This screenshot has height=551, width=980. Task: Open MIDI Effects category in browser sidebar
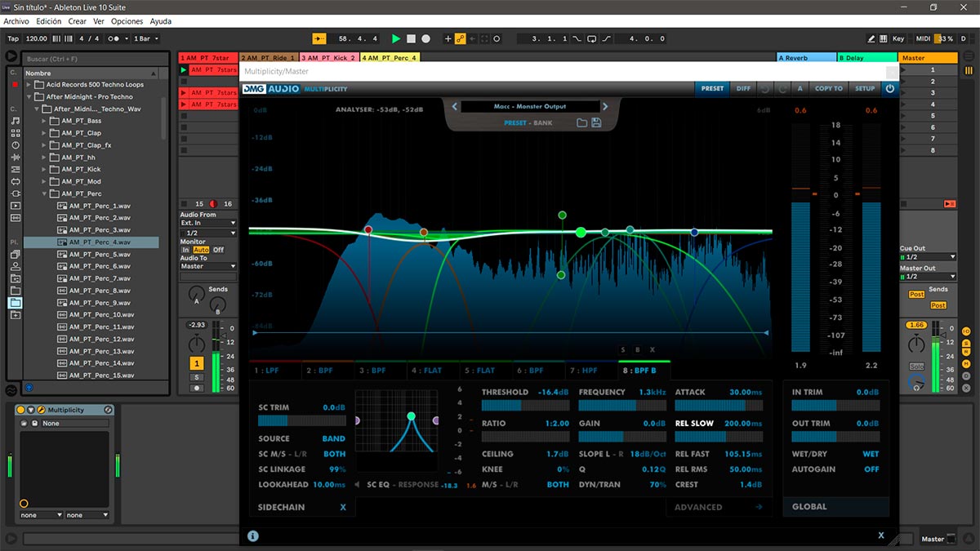click(x=15, y=169)
